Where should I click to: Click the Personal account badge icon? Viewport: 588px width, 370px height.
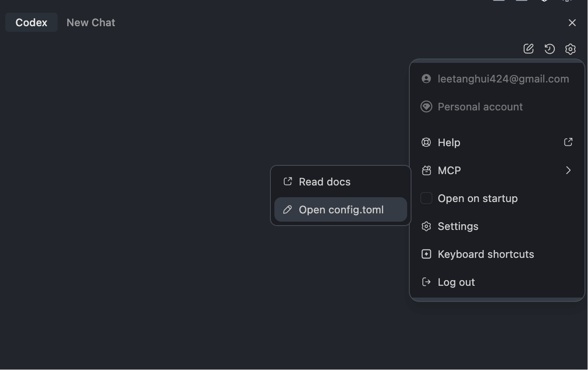426,107
